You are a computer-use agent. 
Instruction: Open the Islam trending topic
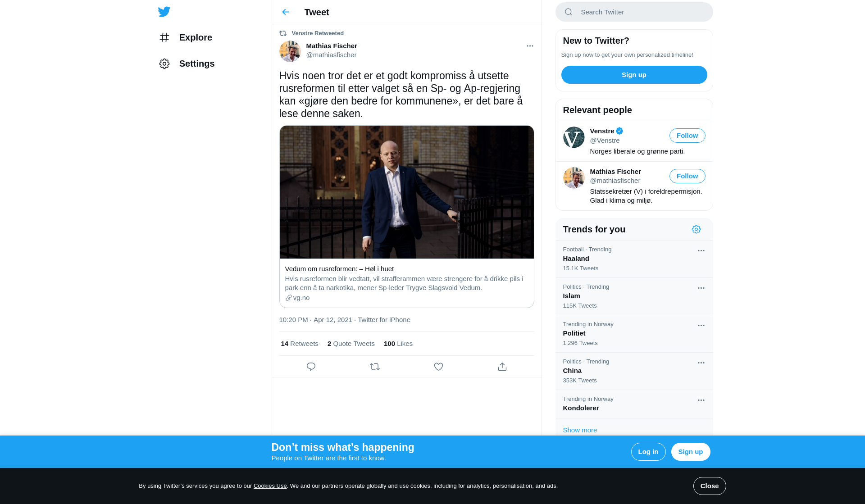click(634, 296)
